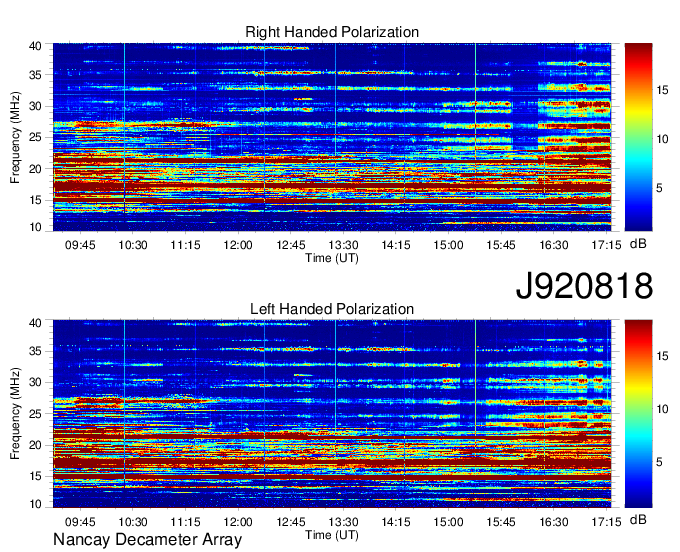Click the 15:45 time tick of upper plot
The height and width of the screenshot is (552, 680).
coord(501,245)
